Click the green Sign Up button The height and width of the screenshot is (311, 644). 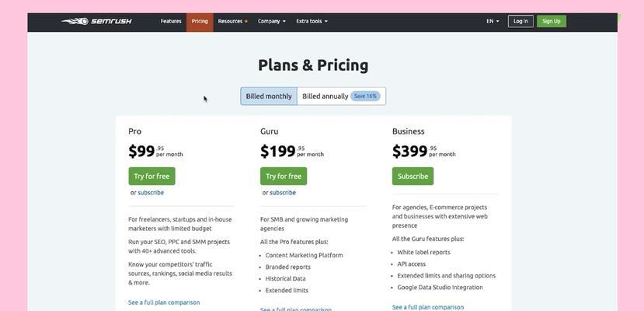point(552,21)
